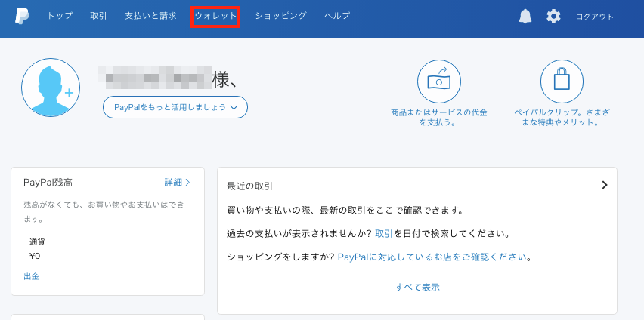Open the settings gear icon
644x320 pixels.
click(x=553, y=17)
